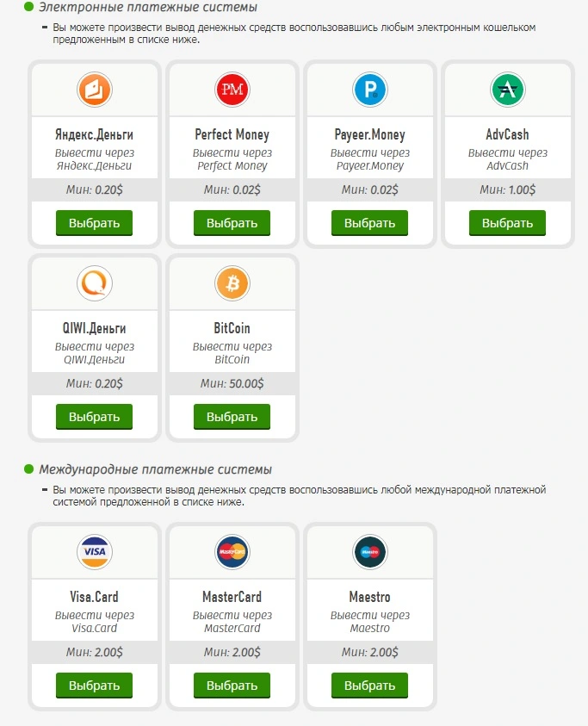Choose Яндекс.Деньги with its Выбрать button
Viewport: 588px width, 726px height.
tap(95, 223)
